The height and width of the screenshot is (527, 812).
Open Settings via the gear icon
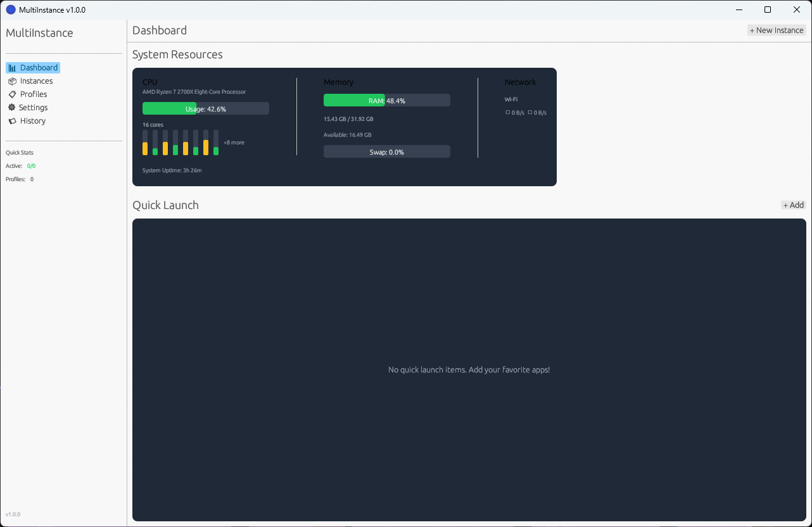point(11,107)
